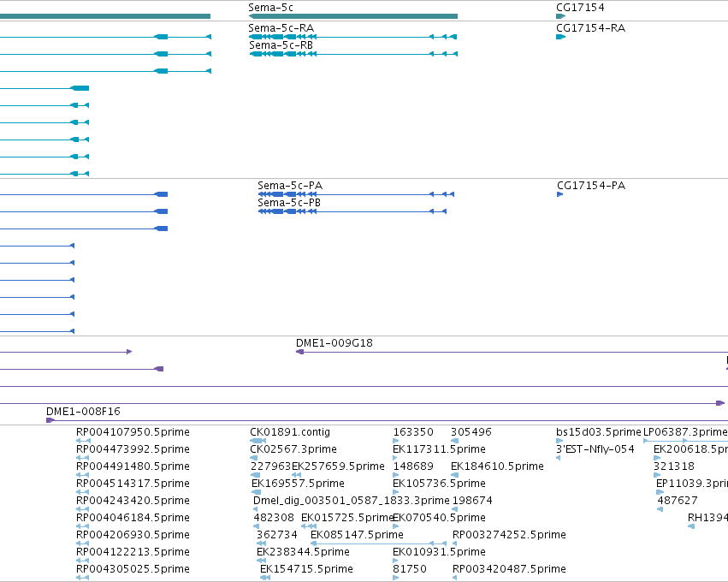The width and height of the screenshot is (728, 582).
Task: Select 3'EST-Nfly-054 label
Action: click(595, 449)
